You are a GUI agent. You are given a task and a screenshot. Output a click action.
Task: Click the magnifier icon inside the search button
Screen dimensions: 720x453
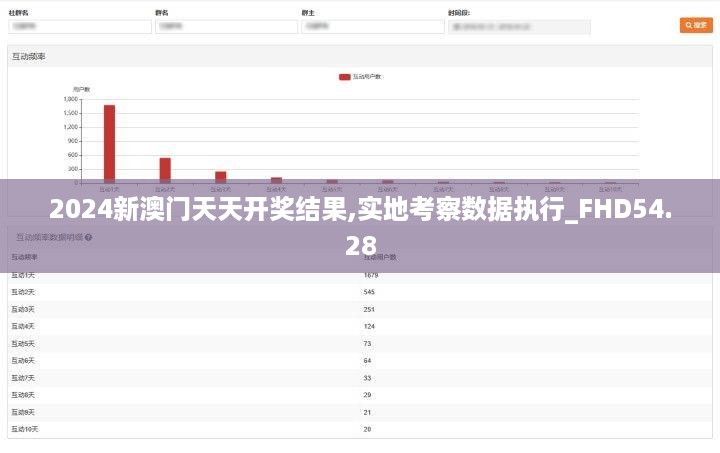click(688, 25)
